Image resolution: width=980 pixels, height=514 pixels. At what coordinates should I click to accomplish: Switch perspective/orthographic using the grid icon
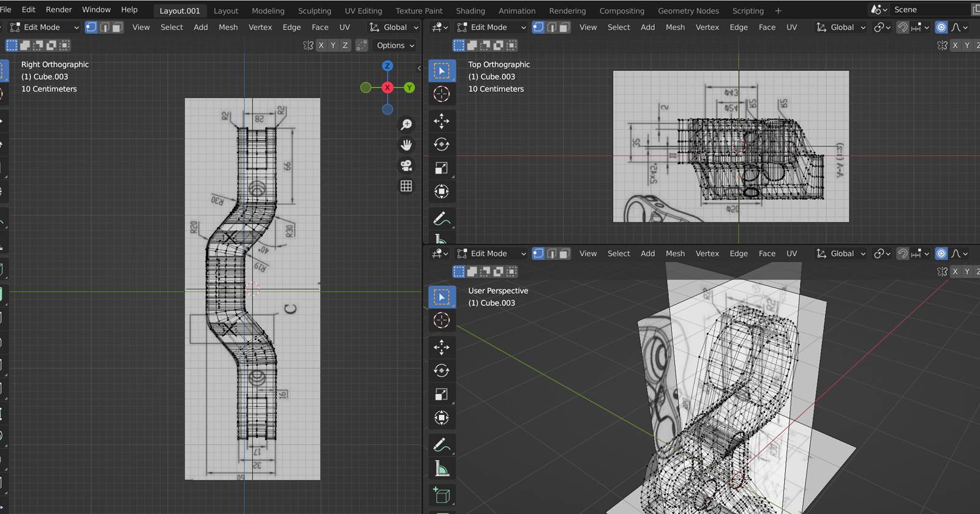click(406, 186)
